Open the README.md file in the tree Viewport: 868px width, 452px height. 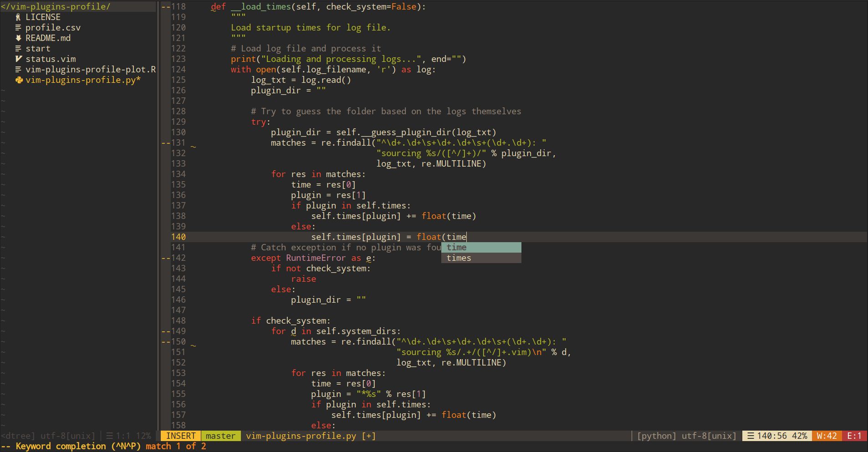pos(48,38)
